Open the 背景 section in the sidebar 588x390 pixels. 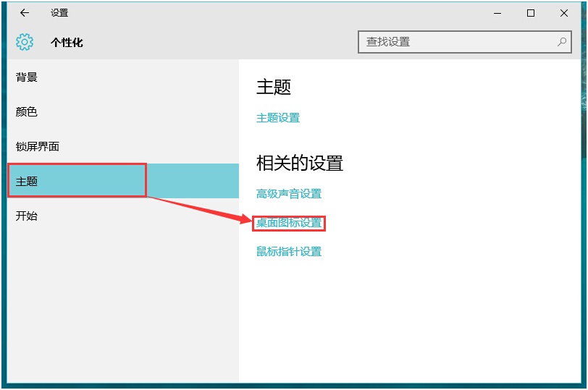tap(27, 77)
